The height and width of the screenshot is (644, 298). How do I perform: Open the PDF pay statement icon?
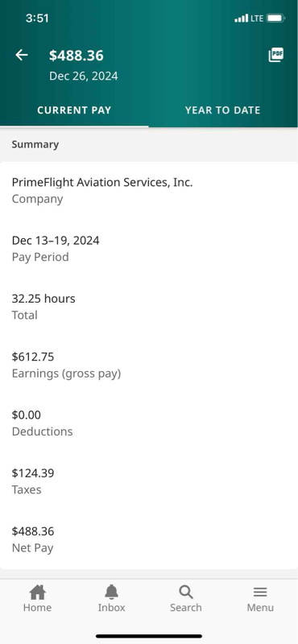(275, 55)
